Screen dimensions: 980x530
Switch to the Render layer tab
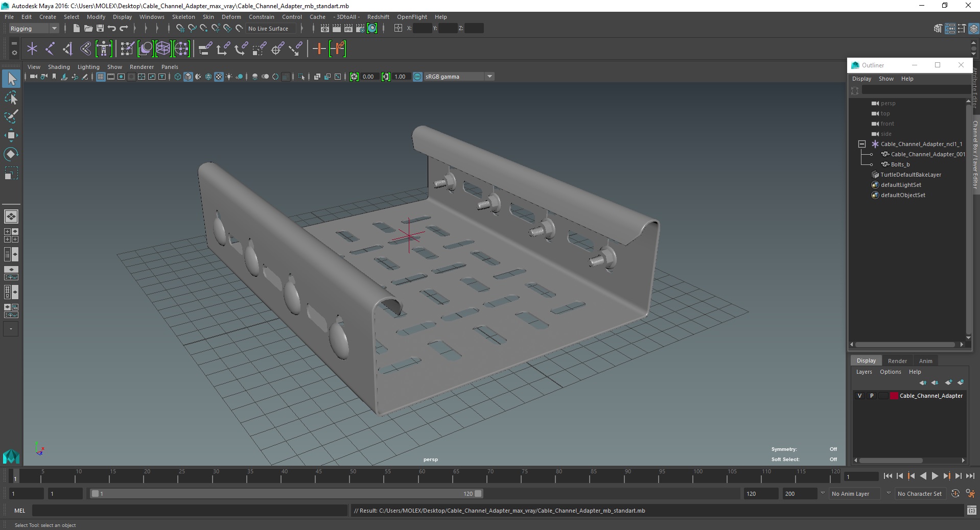coord(897,361)
